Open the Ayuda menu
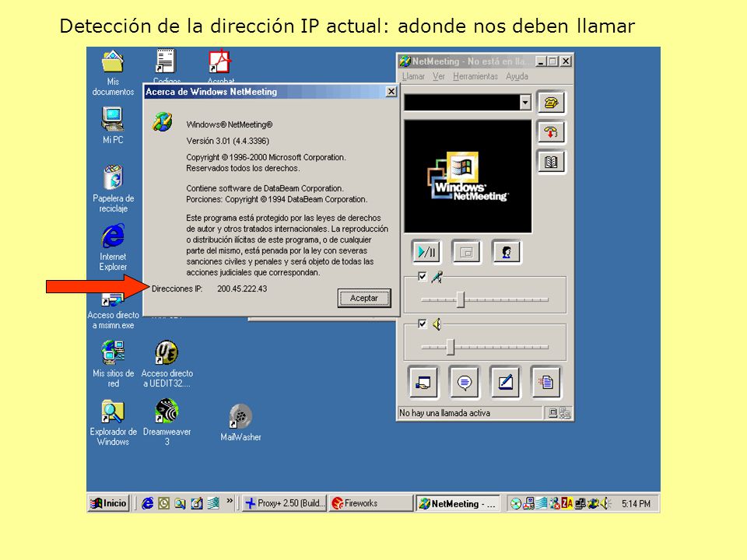Screen dimensions: 747x560 (517, 76)
